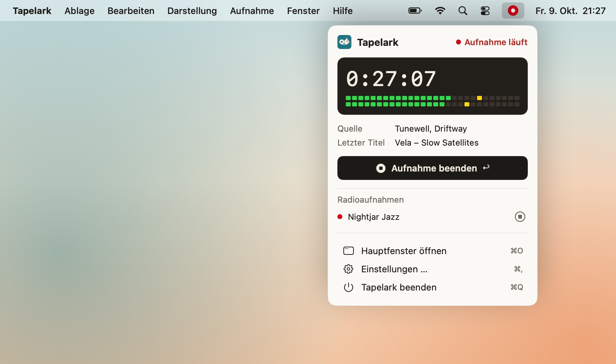Click the Radioaufnahmen section header
616x364 pixels.
pos(371,199)
